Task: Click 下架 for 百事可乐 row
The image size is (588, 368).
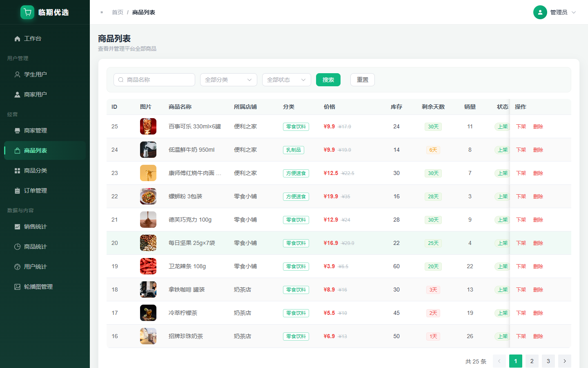Action: [x=521, y=126]
